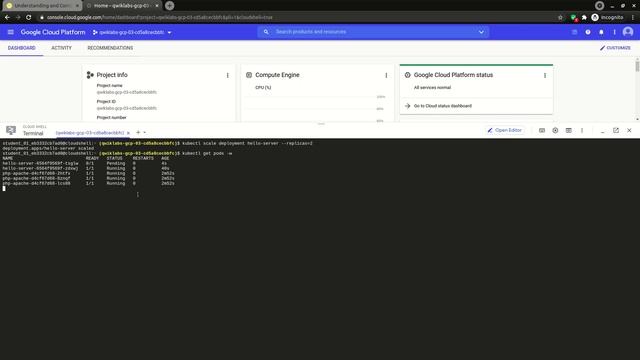Minimize the Cloud Shell panel
Image resolution: width=640 pixels, height=360 pixels.
click(x=602, y=131)
